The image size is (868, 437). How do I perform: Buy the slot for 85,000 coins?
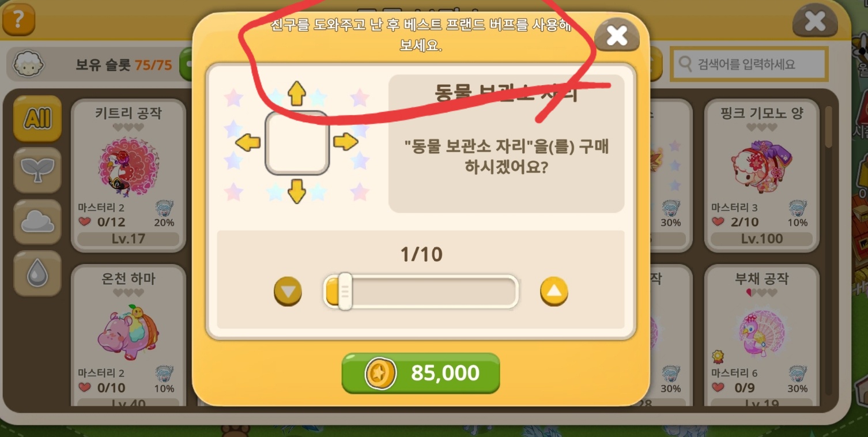(x=421, y=373)
